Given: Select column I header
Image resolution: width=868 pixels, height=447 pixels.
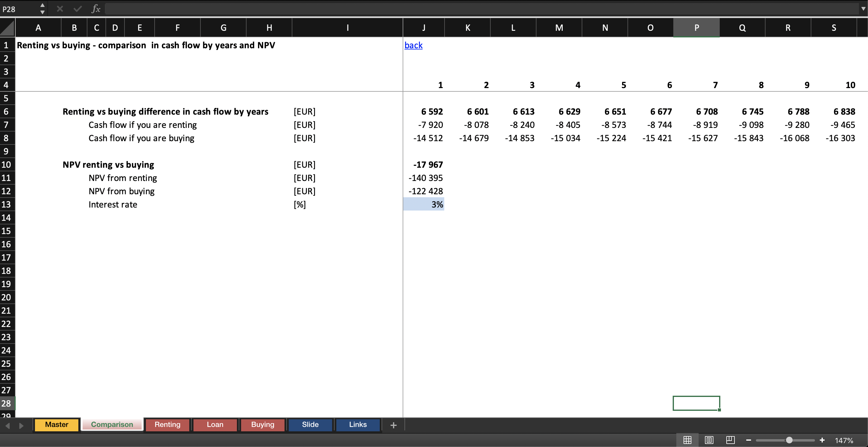Looking at the screenshot, I should point(348,28).
